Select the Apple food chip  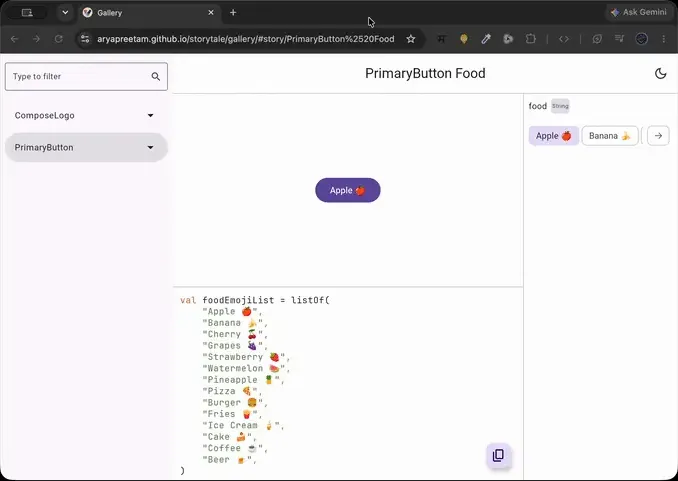coord(553,136)
